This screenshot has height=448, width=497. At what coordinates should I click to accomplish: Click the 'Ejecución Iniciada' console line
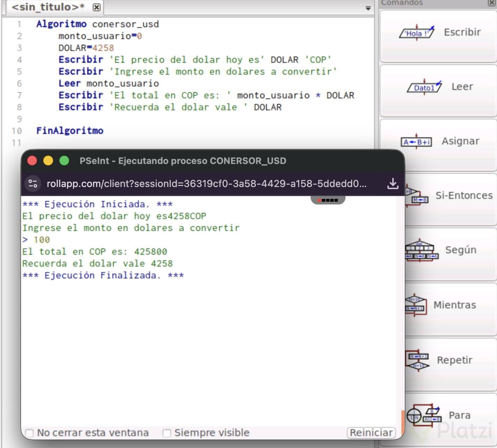tap(97, 204)
